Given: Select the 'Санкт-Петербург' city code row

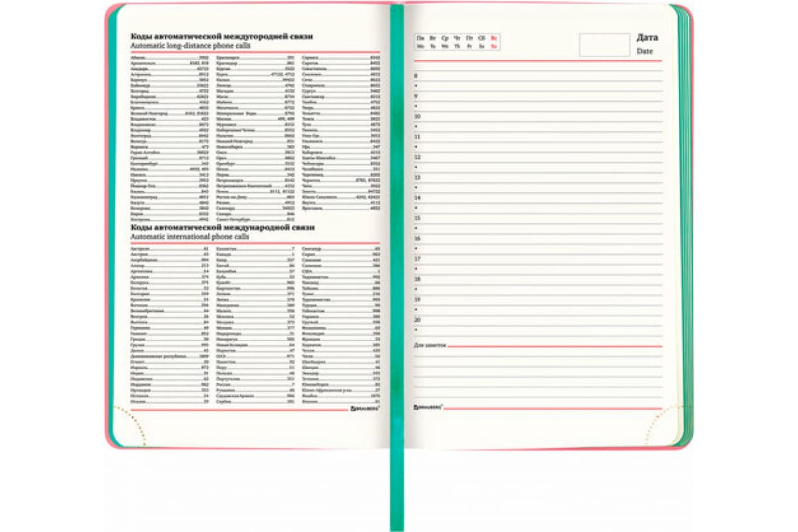Looking at the screenshot, I should [255, 219].
